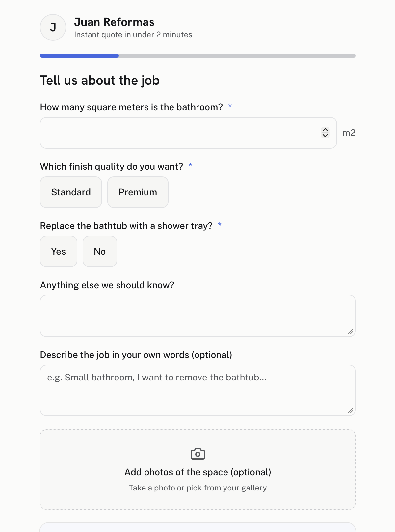
Task: Click the blue progress bar segment
Action: [x=79, y=56]
